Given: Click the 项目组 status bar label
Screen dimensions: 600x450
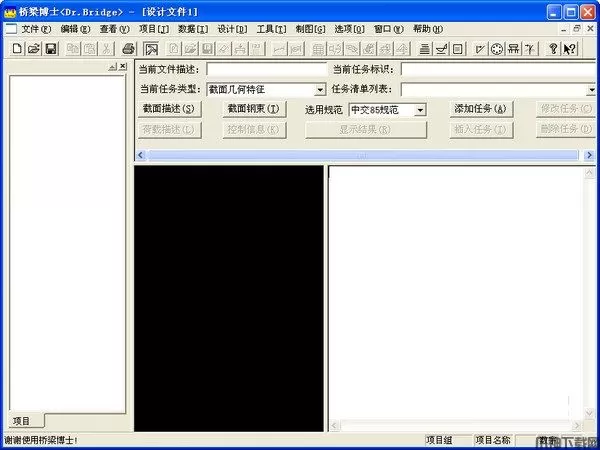Looking at the screenshot, I should 439,440.
